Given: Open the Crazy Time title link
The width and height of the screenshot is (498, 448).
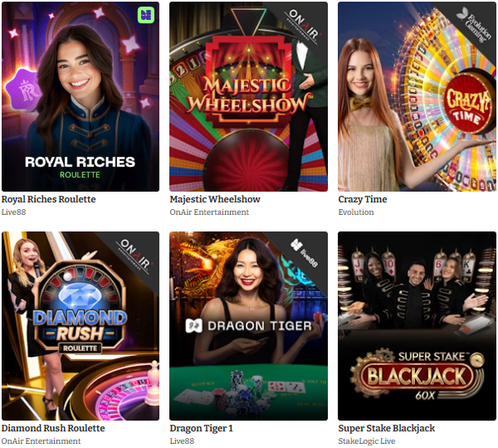Looking at the screenshot, I should pyautogui.click(x=363, y=199).
